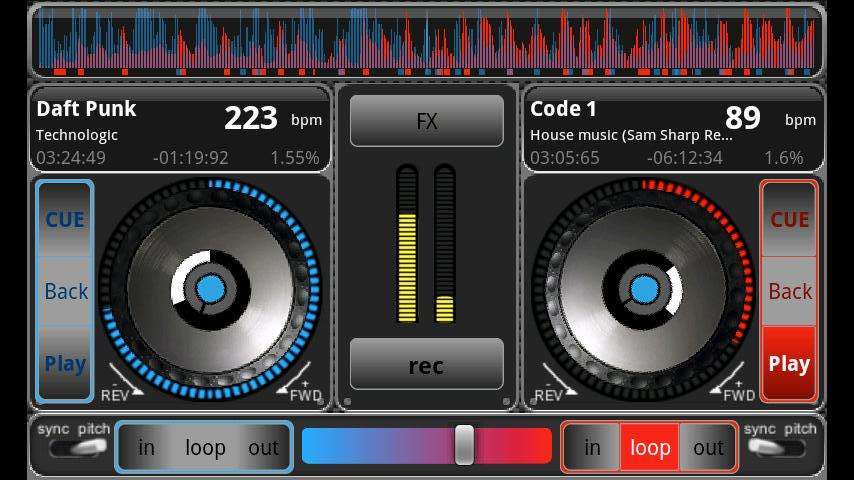
Task: Tap Back on the blue left deck
Action: coord(65,291)
